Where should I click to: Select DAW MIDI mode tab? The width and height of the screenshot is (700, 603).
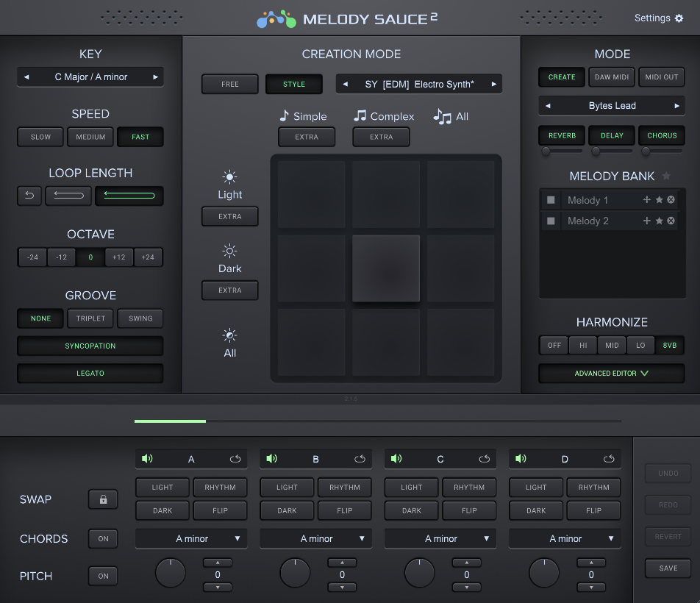pos(612,77)
